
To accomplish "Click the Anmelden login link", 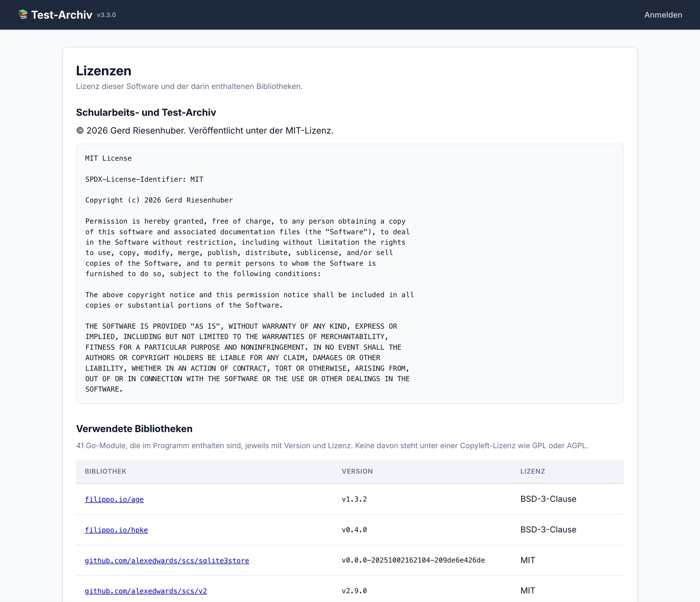I will (663, 15).
